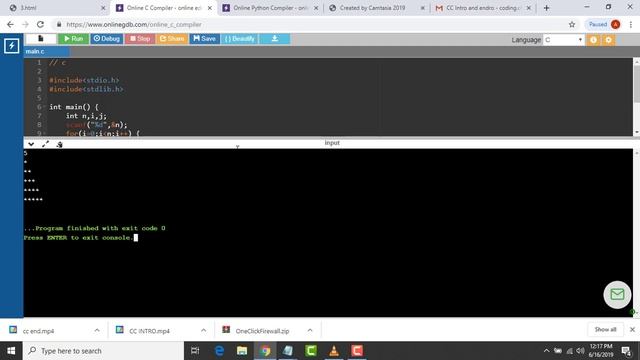Open the notification center icon
This screenshot has width=640, height=360.
point(626,351)
